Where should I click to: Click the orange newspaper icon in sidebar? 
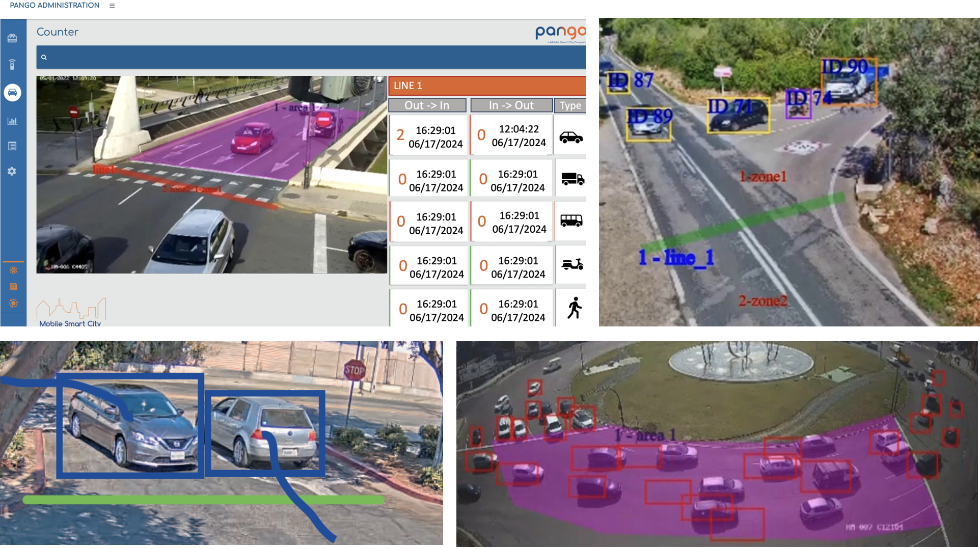pos(13,287)
